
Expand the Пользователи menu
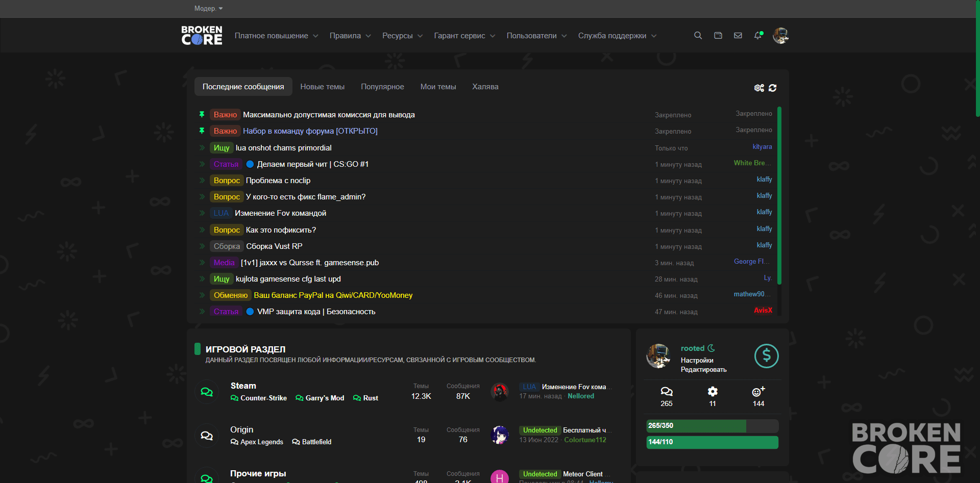pos(536,36)
